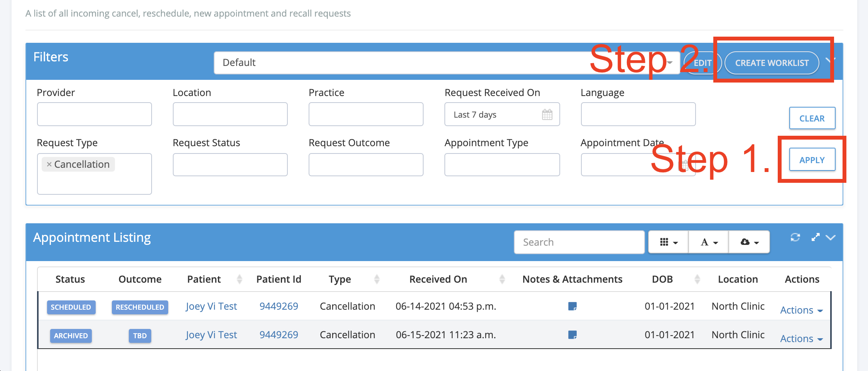Collapse the Appointment Listing section
This screenshot has width=868, height=371.
[831, 237]
